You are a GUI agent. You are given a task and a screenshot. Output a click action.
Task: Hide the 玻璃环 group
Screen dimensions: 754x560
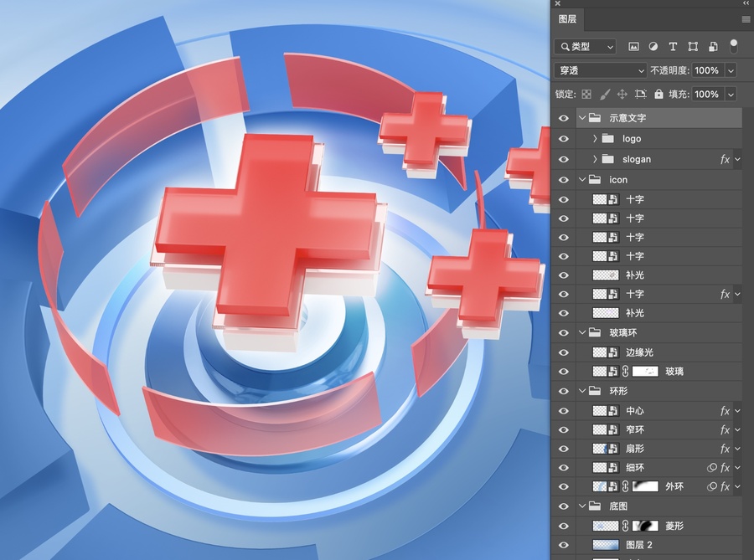point(564,333)
